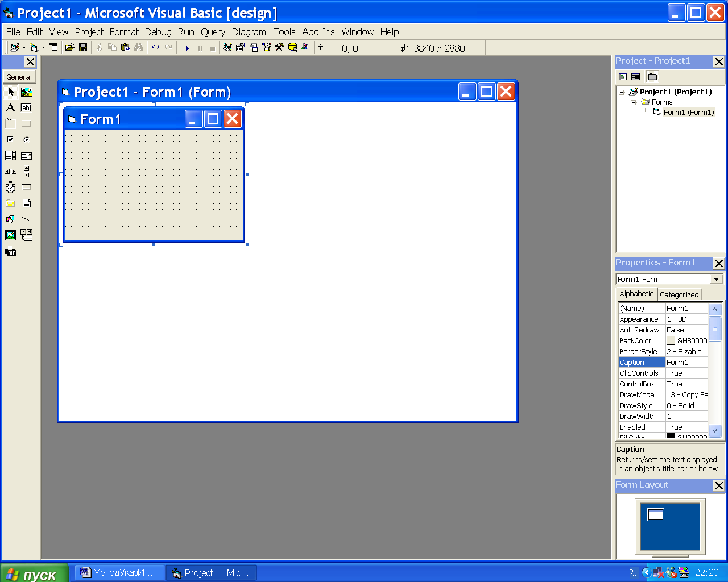Close the Properties - Form1 panel
Image resolution: width=728 pixels, height=582 pixels.
click(x=719, y=263)
